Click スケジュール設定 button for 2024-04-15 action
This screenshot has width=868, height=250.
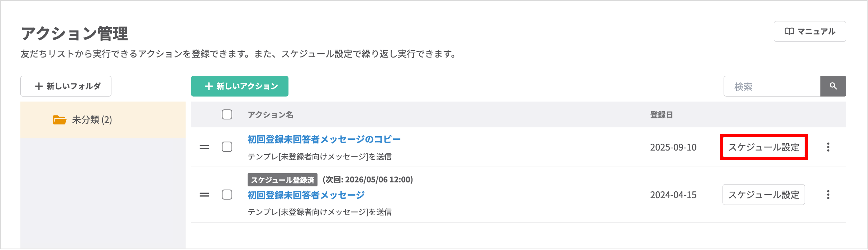coord(764,195)
